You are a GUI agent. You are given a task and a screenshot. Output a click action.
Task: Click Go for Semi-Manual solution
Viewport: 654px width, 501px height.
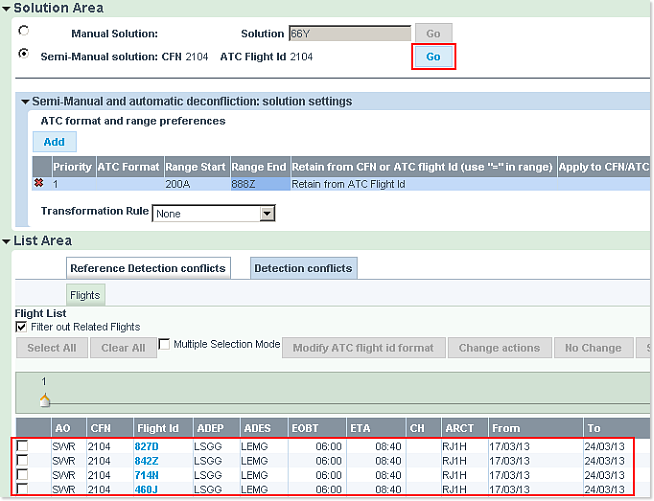[433, 57]
